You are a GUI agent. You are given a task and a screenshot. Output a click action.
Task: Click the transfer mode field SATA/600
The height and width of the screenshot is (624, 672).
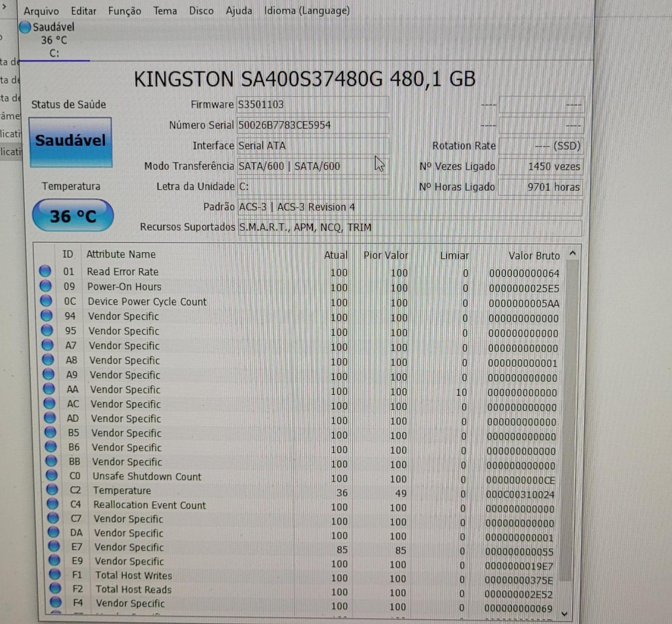coord(312,166)
